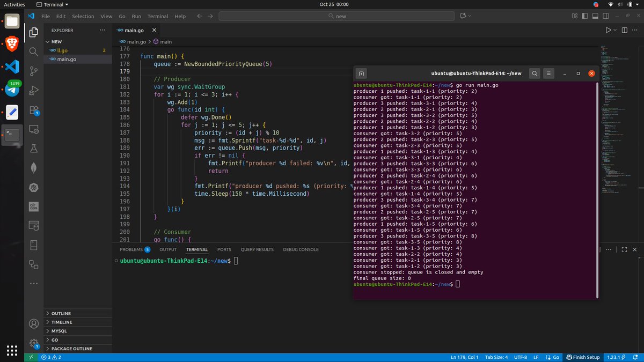Open the Run and Debug view
644x362 pixels.
pyautogui.click(x=33, y=90)
